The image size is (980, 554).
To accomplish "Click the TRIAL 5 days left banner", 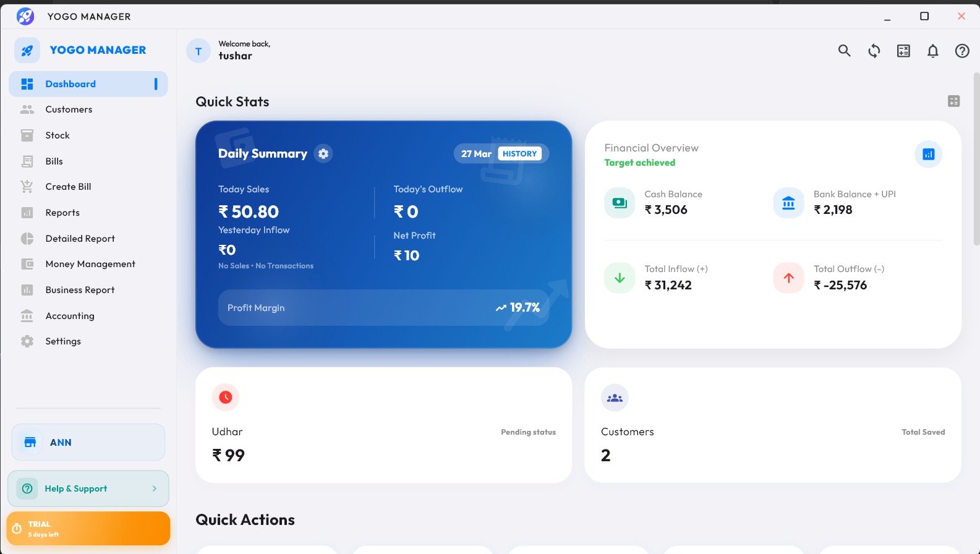I will (88, 529).
